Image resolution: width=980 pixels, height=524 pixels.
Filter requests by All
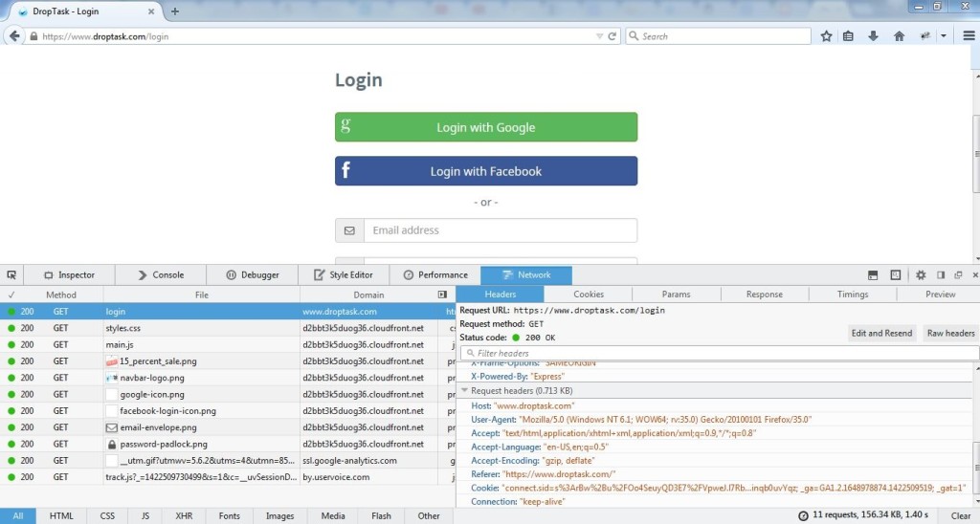(x=17, y=516)
